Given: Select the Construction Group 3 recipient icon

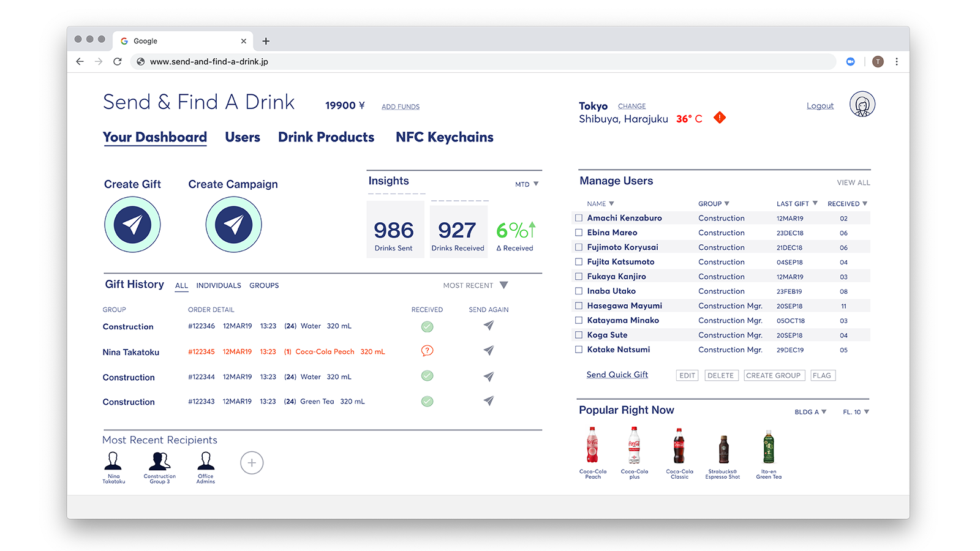Looking at the screenshot, I should (x=159, y=461).
